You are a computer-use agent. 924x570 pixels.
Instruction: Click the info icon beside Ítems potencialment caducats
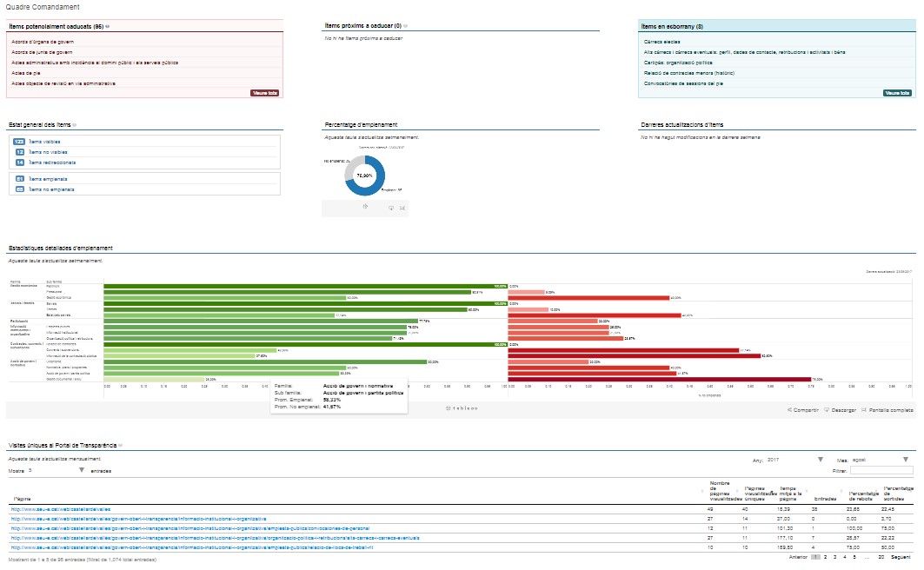point(108,27)
